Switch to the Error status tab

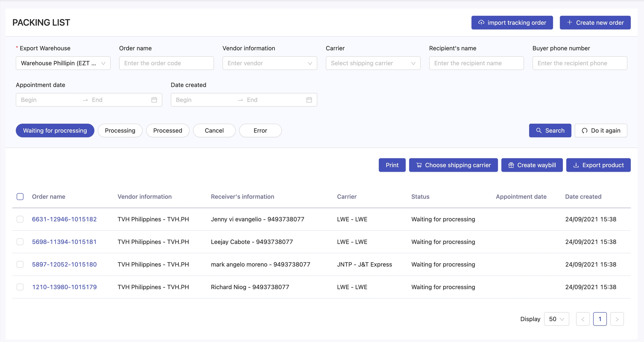tap(260, 130)
